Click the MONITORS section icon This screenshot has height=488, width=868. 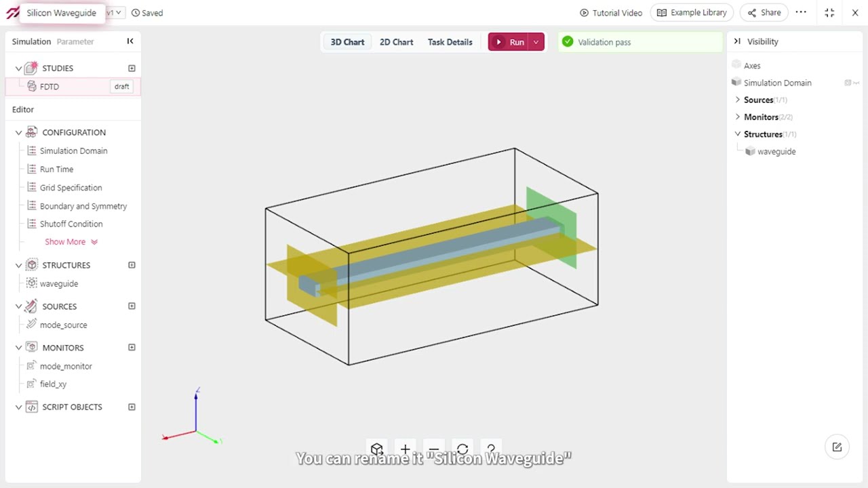point(31,347)
